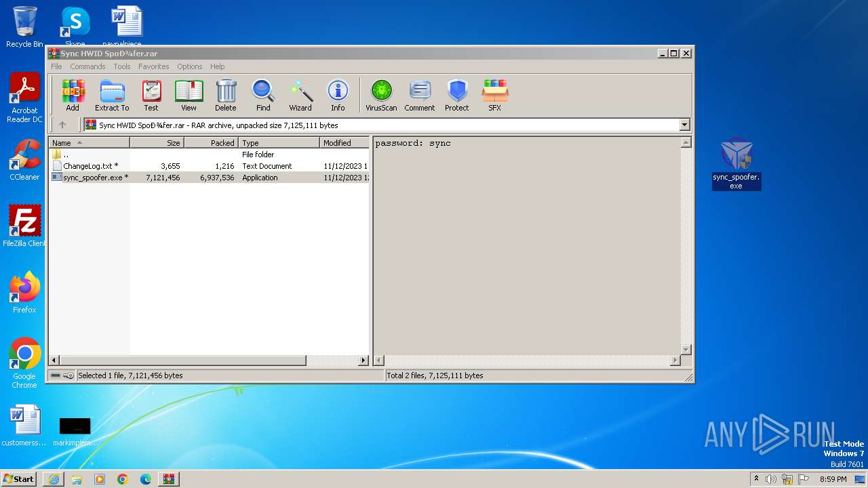This screenshot has width=868, height=488.
Task: Open Recycle Bin on desktop
Action: pyautogui.click(x=24, y=27)
